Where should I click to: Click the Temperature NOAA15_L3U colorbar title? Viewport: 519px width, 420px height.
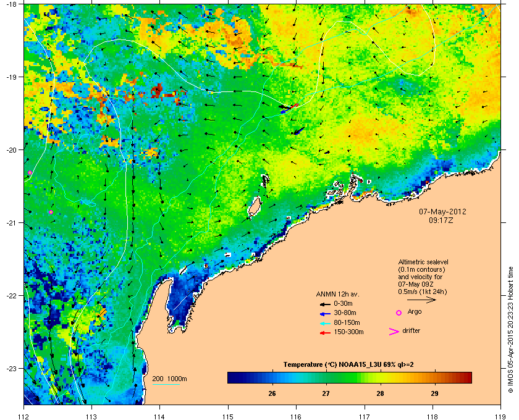pyautogui.click(x=348, y=365)
